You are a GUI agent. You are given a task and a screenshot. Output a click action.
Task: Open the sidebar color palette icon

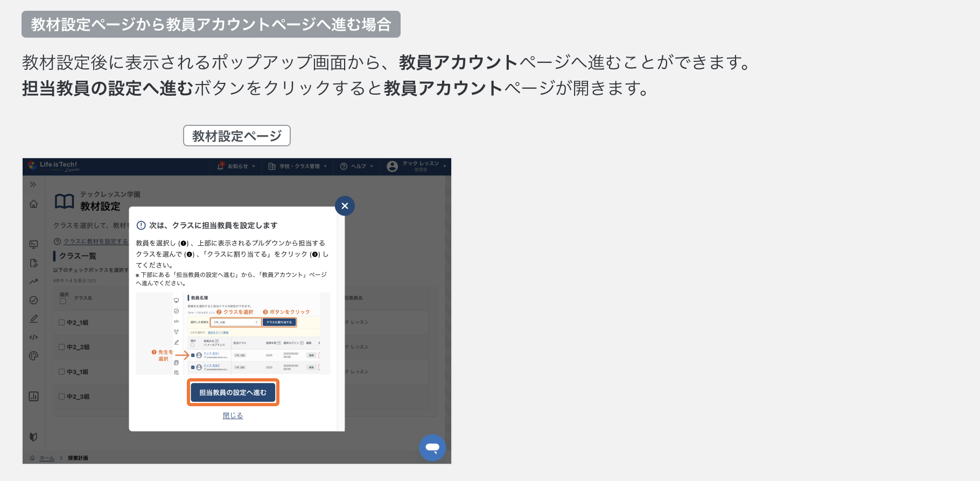(x=33, y=356)
